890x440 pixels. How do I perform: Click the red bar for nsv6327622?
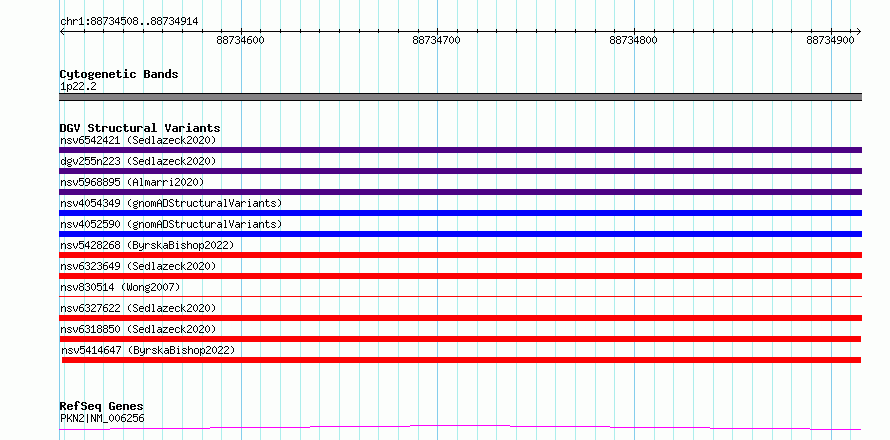460,318
